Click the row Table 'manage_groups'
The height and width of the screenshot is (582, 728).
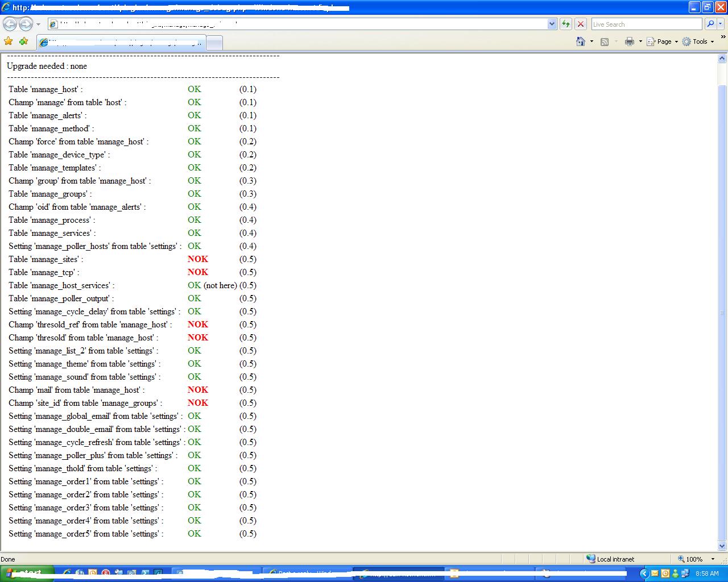pos(50,194)
